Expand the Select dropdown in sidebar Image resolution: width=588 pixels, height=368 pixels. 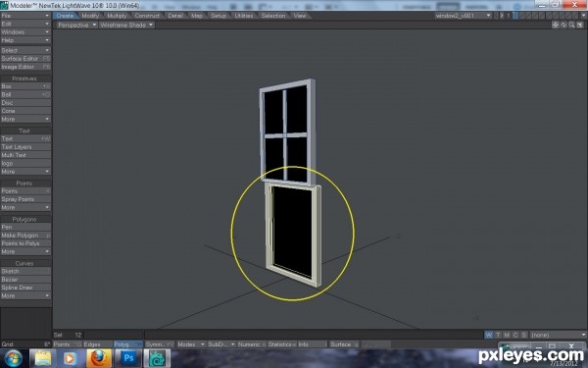coord(25,50)
